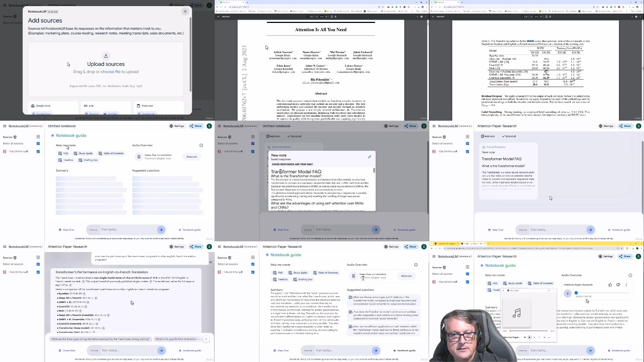Click the Share button in the chat answer panel
Image resolution: width=644 pixels, height=362 pixels.
tap(196, 247)
